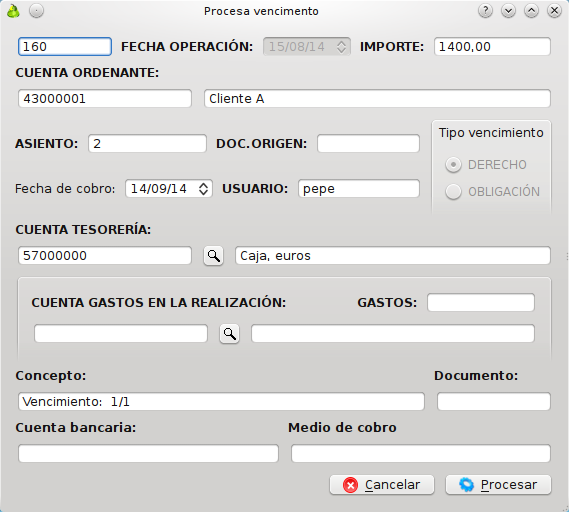Click the empty GASTOS amount field
569x512 pixels.
click(481, 303)
